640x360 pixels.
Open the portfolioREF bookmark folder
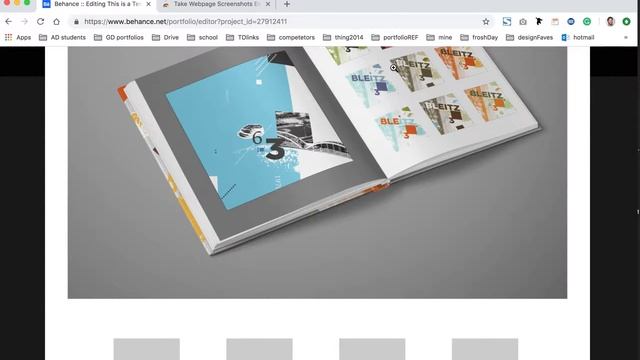[x=395, y=38]
